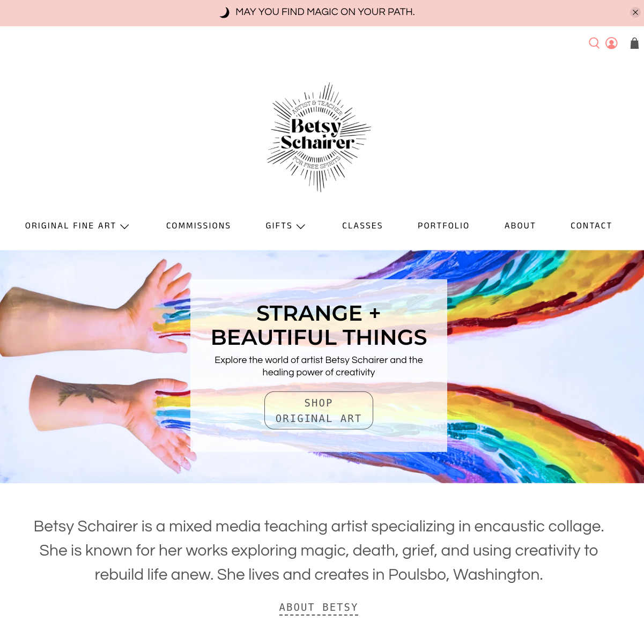The height and width of the screenshot is (644, 644).
Task: Open the shopping bag cart icon
Action: click(634, 43)
